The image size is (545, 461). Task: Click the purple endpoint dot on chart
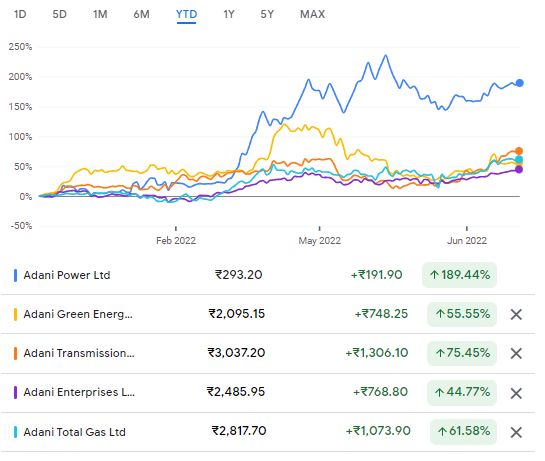[519, 169]
